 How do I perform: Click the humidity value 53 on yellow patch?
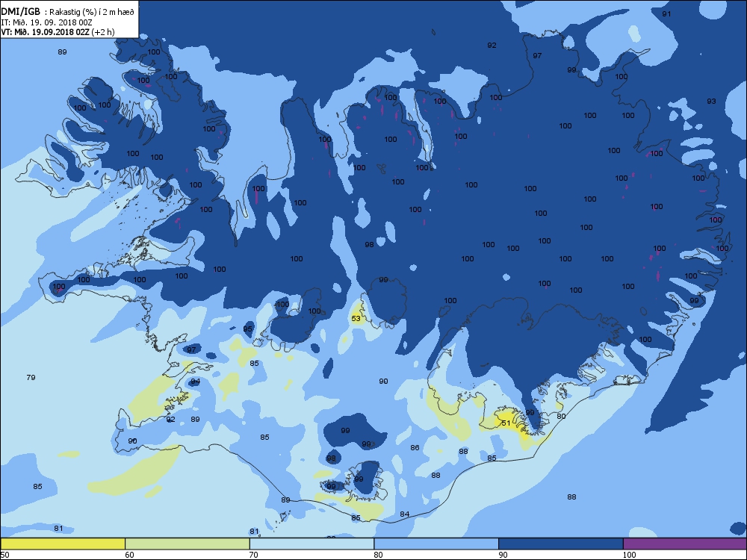(x=356, y=319)
